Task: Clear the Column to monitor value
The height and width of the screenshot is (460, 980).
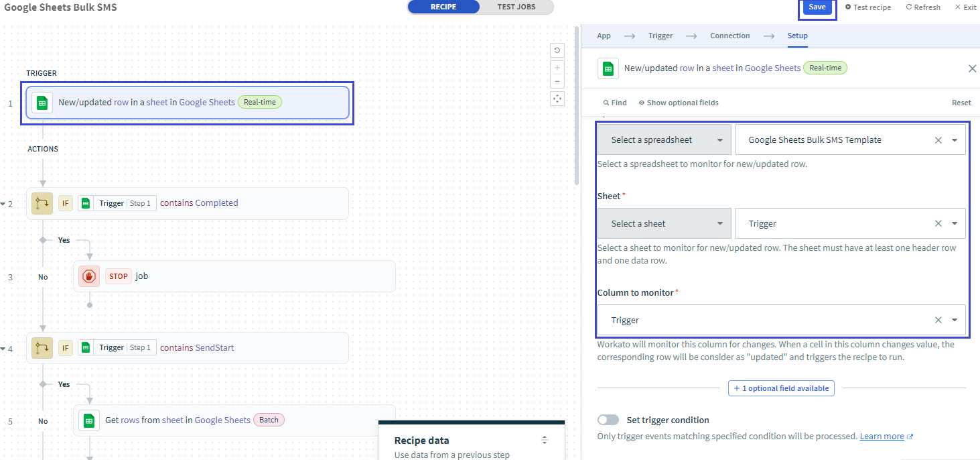Action: click(938, 321)
